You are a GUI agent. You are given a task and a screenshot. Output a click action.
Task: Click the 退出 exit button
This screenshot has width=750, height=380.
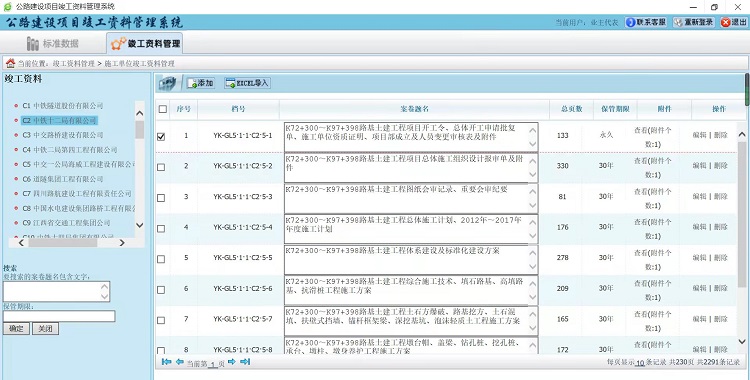coord(734,22)
